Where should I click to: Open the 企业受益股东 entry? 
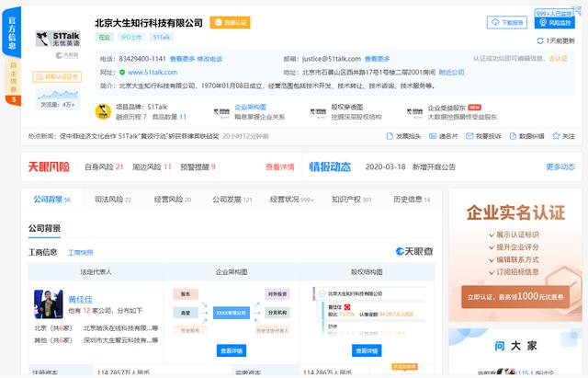coord(447,108)
